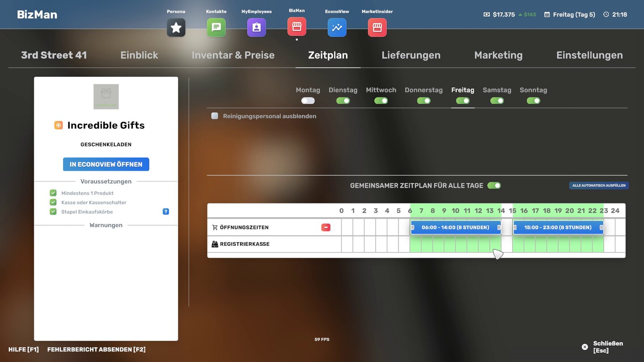
Task: Launch the MyEmployees app icon
Action: (x=256, y=28)
